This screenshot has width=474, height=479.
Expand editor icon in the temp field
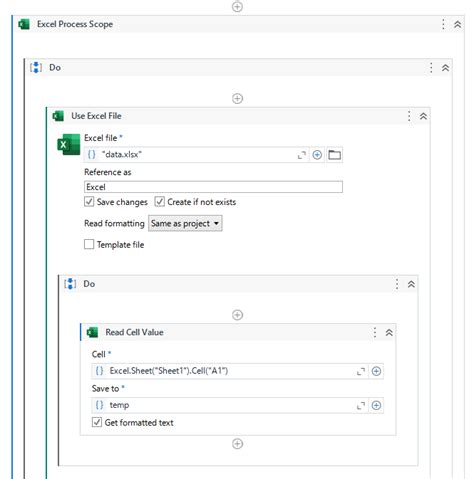[361, 406]
